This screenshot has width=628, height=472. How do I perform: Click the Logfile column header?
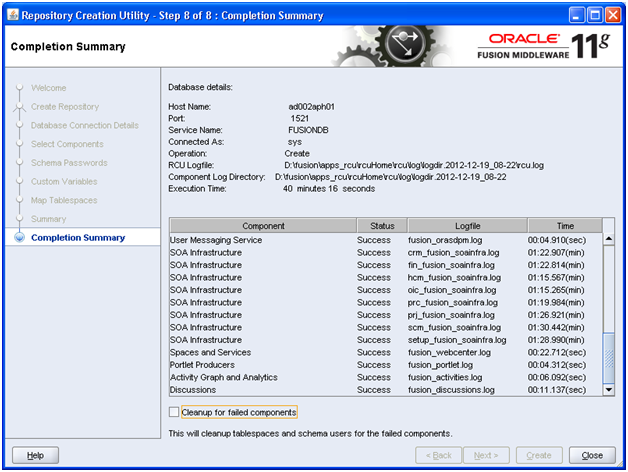click(467, 226)
